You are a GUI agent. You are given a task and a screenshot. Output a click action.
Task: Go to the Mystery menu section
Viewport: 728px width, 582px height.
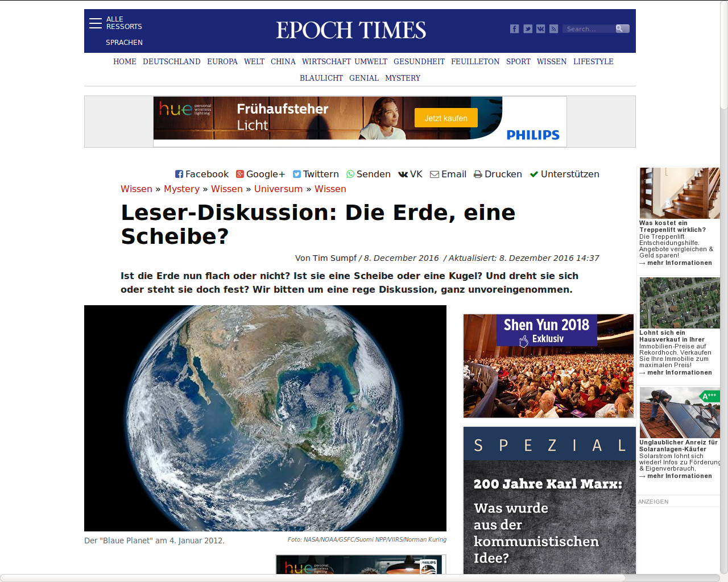pos(403,78)
